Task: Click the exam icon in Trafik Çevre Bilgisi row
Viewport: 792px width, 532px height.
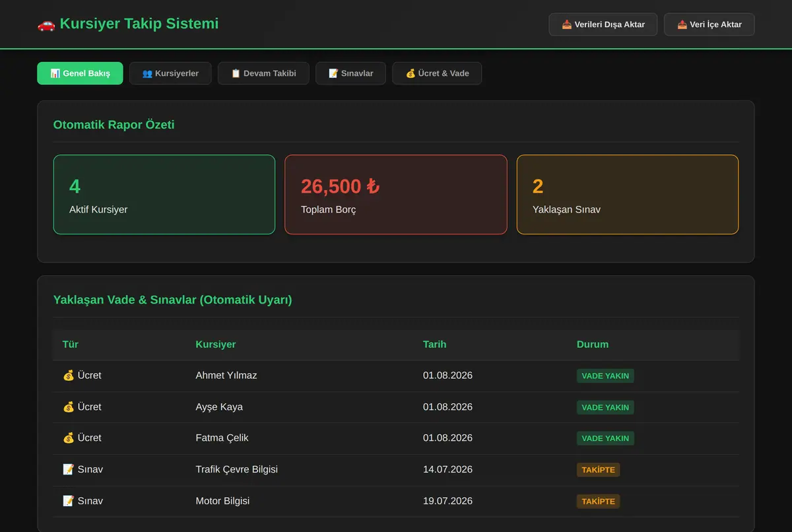Action: point(69,470)
